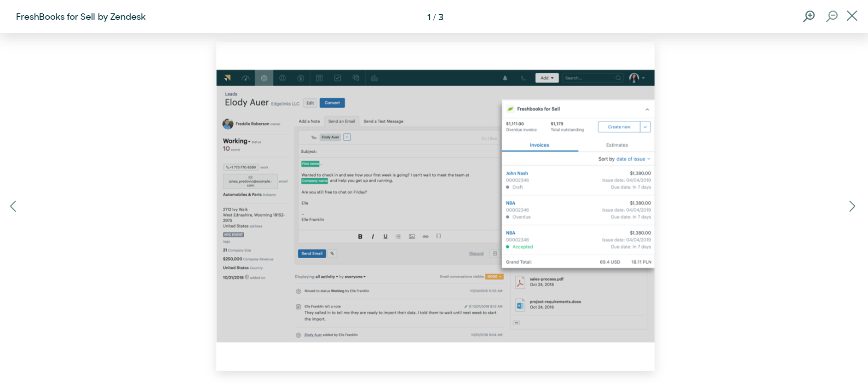Open the all activity filter dropdown
The height and width of the screenshot is (383, 868).
[327, 277]
